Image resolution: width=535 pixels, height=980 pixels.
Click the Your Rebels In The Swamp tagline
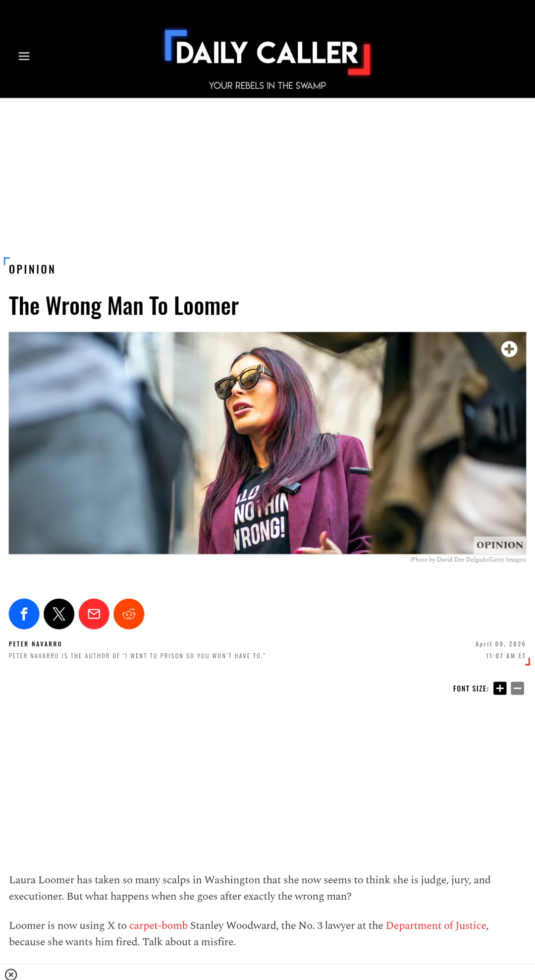point(267,85)
